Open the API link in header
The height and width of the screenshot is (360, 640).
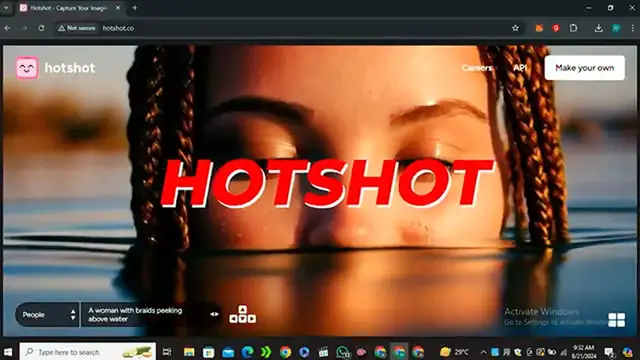(x=520, y=68)
